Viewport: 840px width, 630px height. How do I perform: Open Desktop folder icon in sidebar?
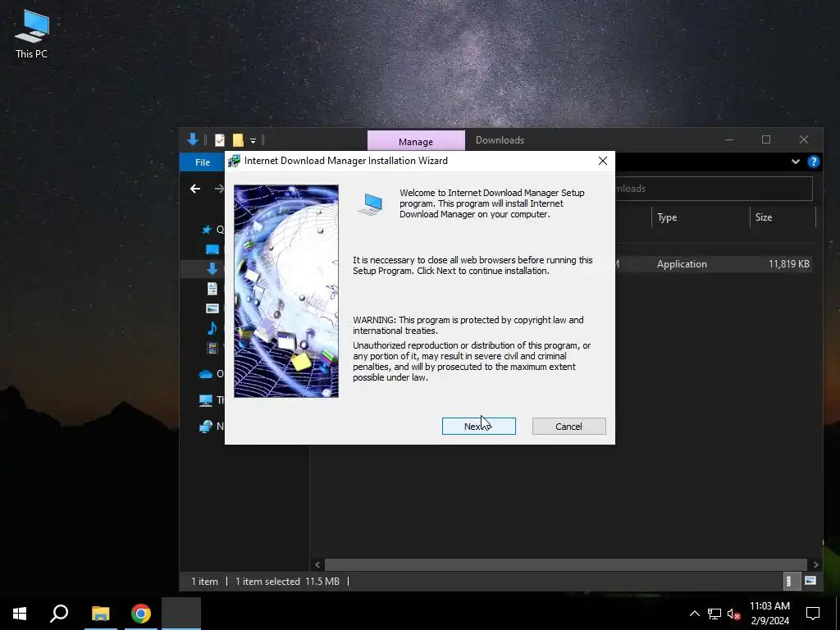point(212,249)
